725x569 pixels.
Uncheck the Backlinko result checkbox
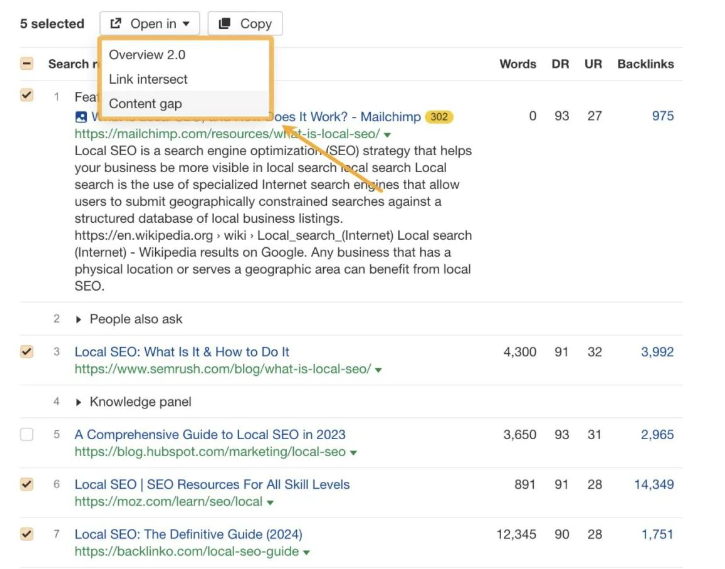point(27,534)
